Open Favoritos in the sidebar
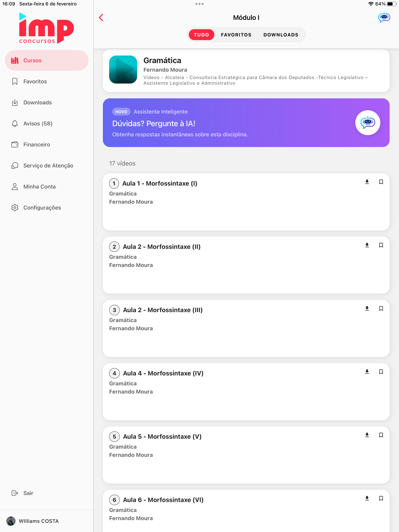Image resolution: width=399 pixels, height=532 pixels. pos(47,81)
